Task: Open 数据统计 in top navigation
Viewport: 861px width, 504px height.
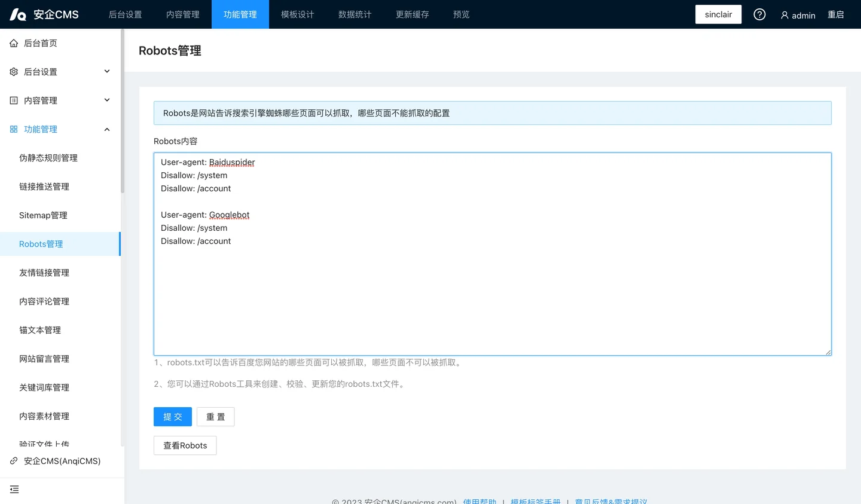Action: [355, 14]
